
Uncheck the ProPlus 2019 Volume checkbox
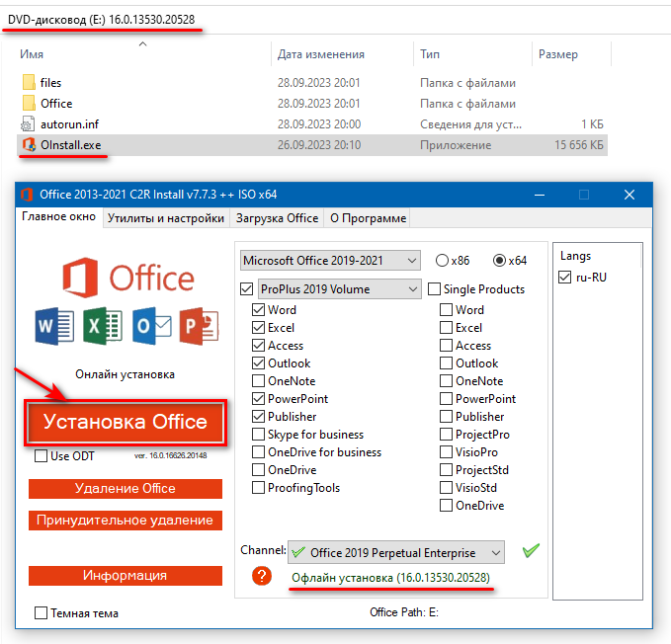pos(246,289)
